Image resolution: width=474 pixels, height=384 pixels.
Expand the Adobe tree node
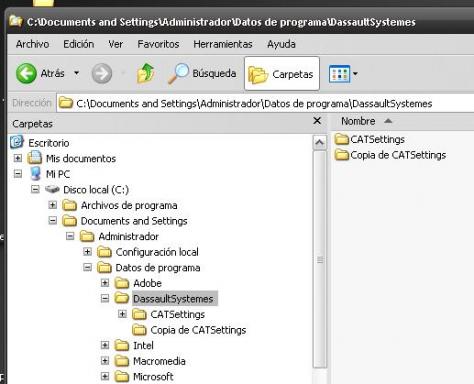click(x=105, y=283)
